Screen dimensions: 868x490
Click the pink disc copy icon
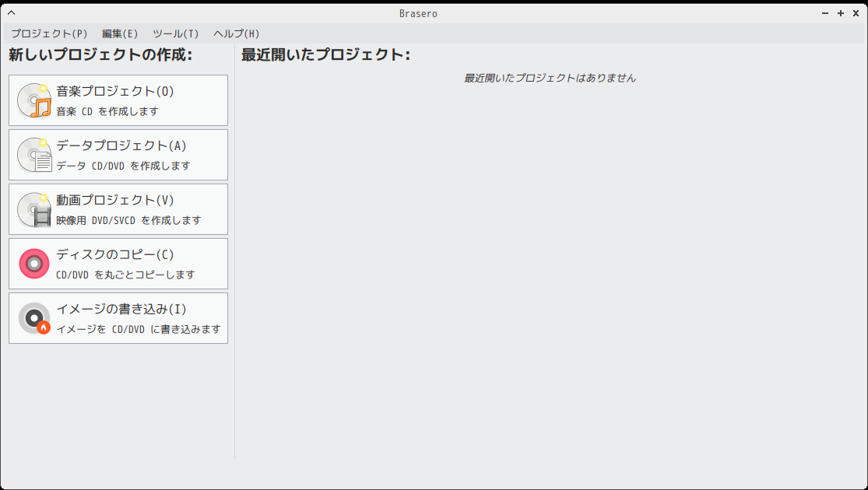(x=34, y=264)
